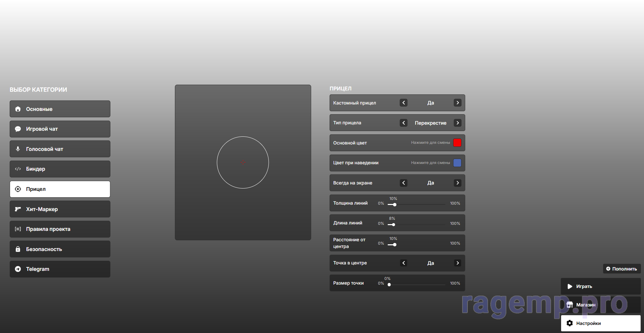Open the red Основной цвет swatch
The height and width of the screenshot is (333, 644).
tap(457, 143)
